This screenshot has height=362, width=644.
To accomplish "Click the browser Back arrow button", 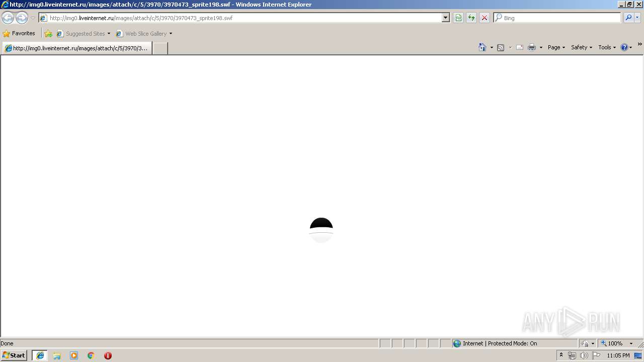I will [x=8, y=18].
